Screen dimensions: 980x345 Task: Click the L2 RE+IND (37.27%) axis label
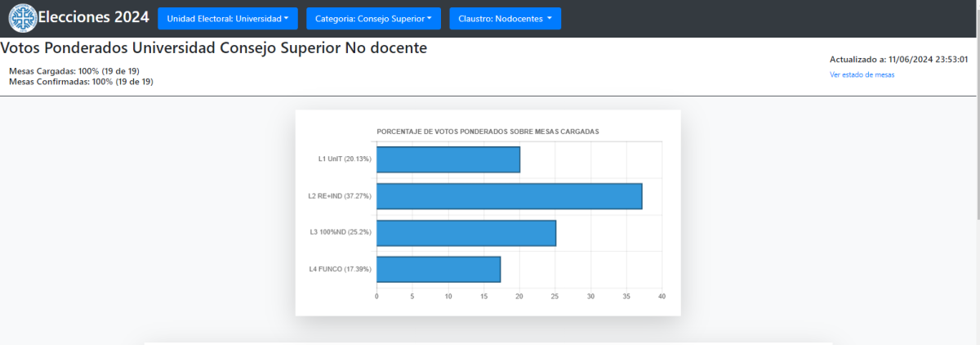340,196
